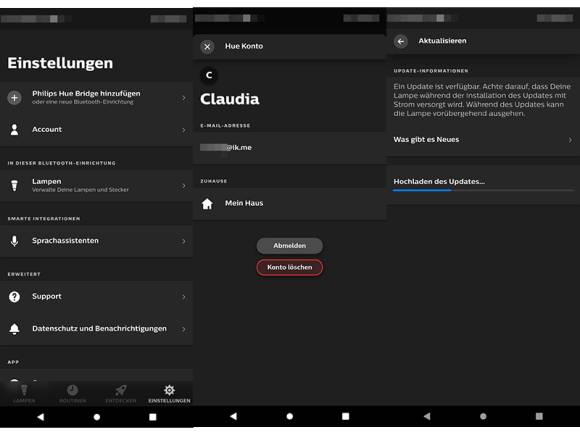Open Was gibt es Neues chevron

570,140
